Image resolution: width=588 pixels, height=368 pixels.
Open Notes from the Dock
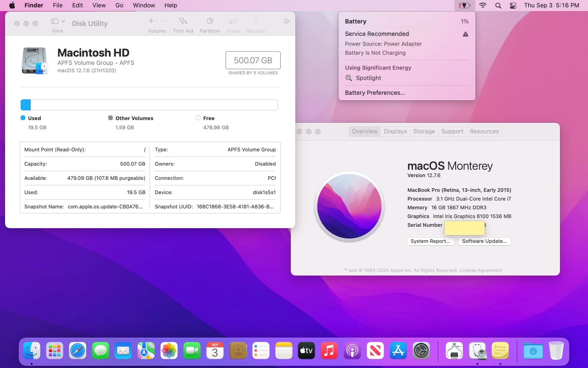(284, 351)
